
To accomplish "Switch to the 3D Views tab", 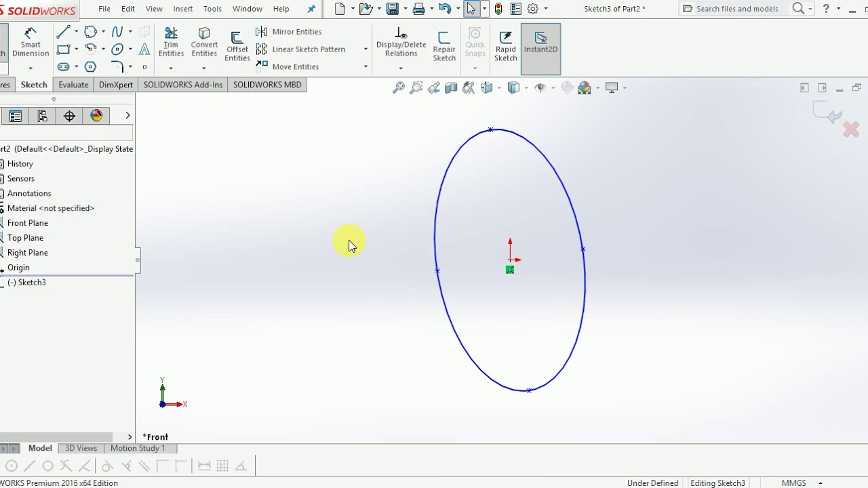I will coord(81,448).
